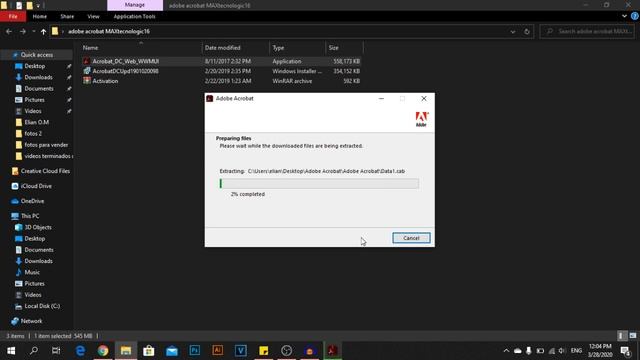Image resolution: width=640 pixels, height=360 pixels.
Task: Open the notification center icon
Action: 625,351
